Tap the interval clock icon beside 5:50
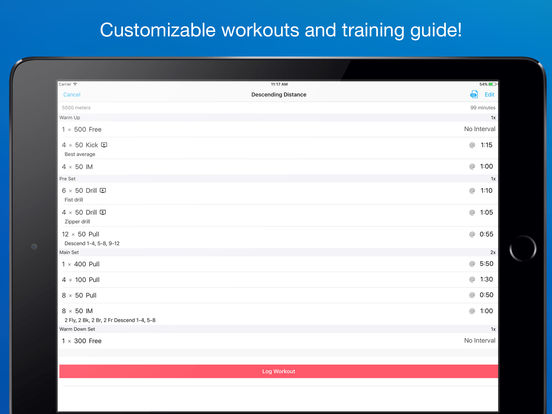The height and width of the screenshot is (414, 552). [x=472, y=264]
